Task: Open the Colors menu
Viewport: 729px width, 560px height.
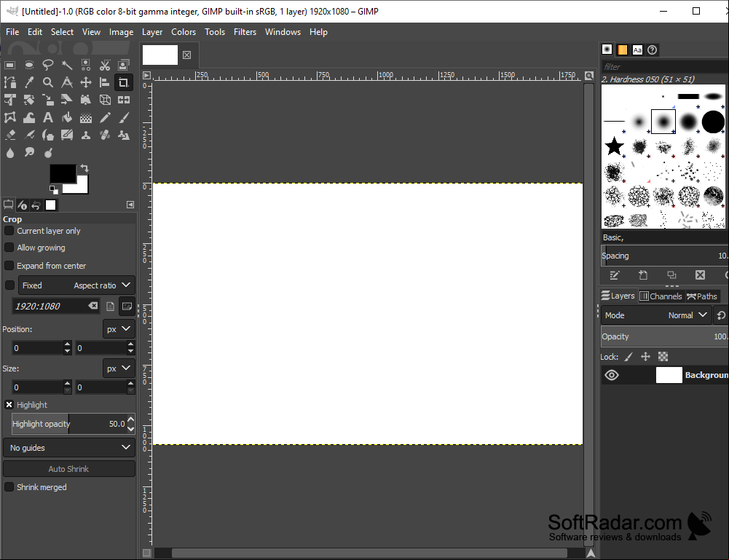Action: click(184, 32)
